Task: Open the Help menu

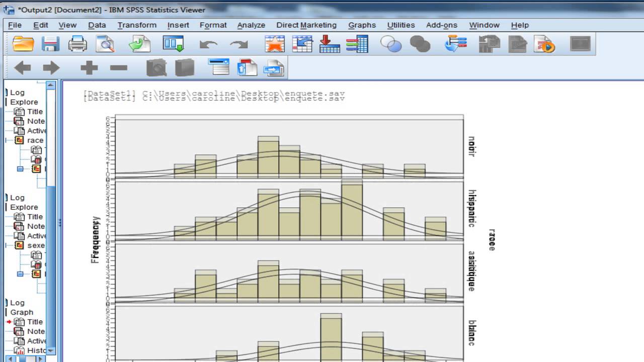Action: point(520,25)
